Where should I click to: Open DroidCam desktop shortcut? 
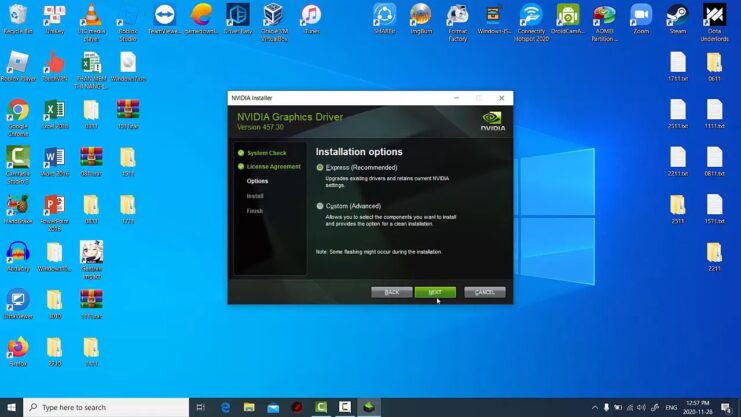coord(568,20)
